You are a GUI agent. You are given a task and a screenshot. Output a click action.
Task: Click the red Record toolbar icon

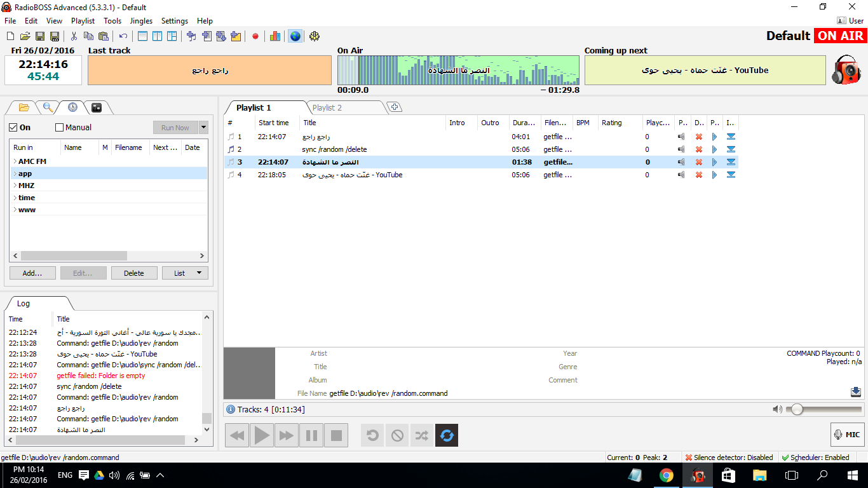[x=255, y=36]
